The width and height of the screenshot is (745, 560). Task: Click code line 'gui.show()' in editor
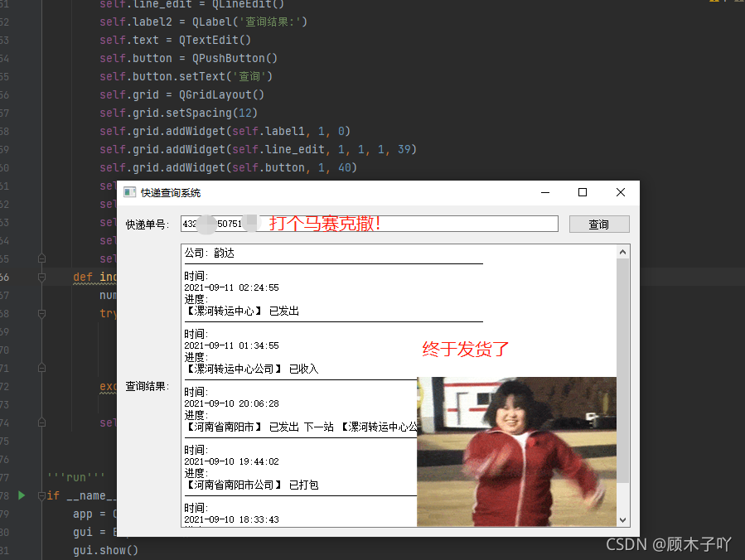tap(105, 551)
